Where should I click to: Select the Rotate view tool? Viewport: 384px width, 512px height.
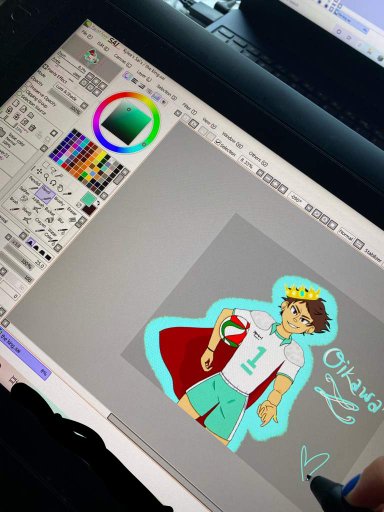(x=53, y=182)
